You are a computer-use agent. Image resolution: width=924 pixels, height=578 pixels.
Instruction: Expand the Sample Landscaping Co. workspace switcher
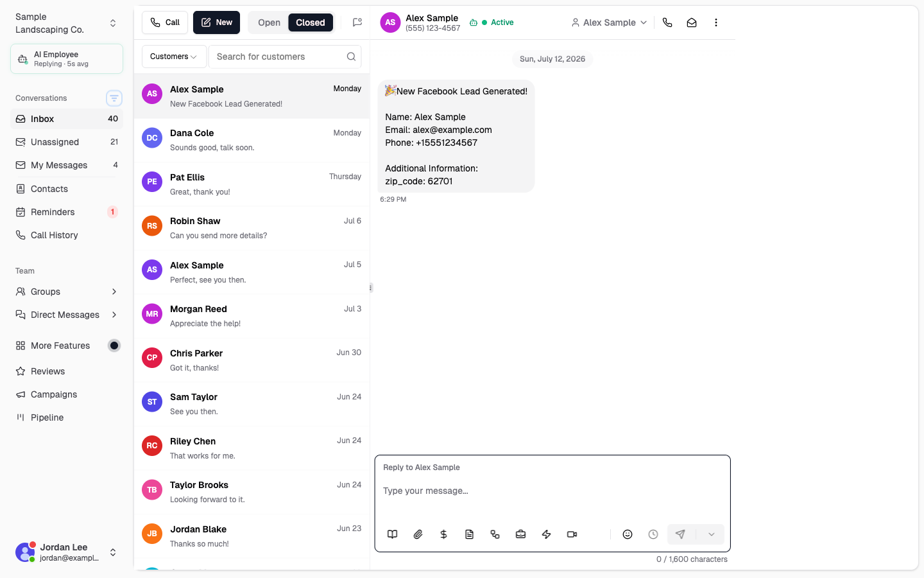(x=113, y=23)
